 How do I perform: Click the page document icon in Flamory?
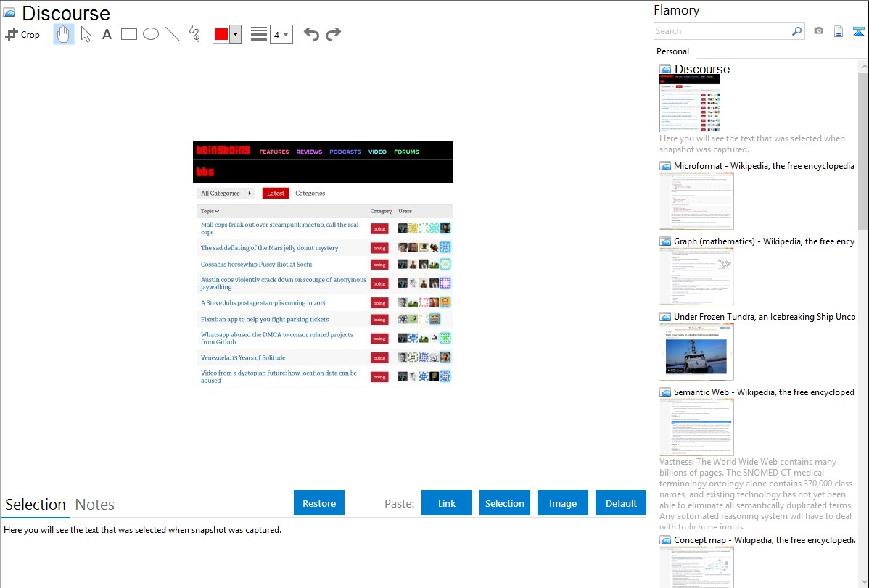click(839, 32)
